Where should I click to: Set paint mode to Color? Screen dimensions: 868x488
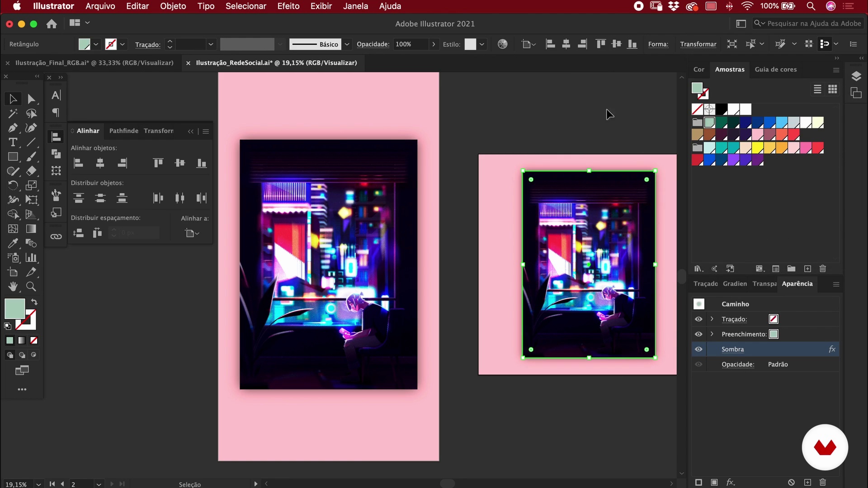pos(9,341)
